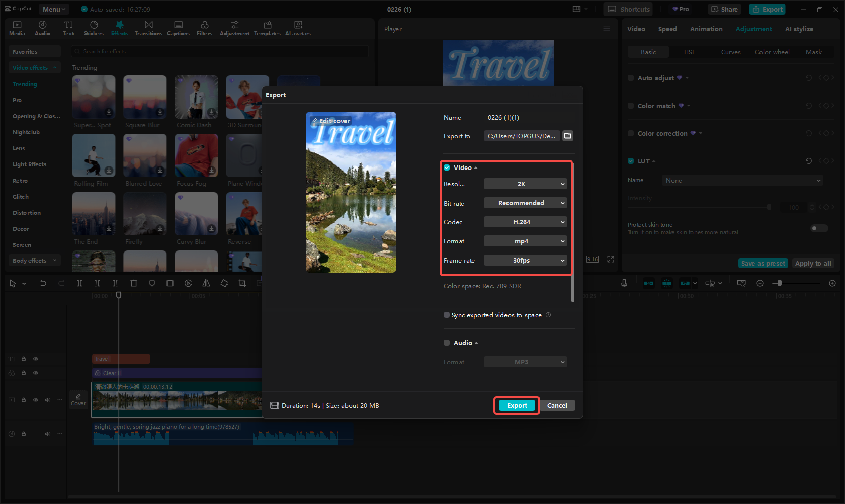Start a voice-over with the microphone icon
Viewport: 845px width, 504px height.
click(624, 283)
